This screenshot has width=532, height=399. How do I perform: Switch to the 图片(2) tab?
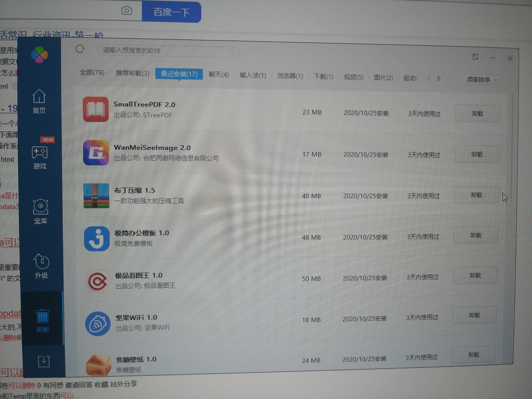383,78
